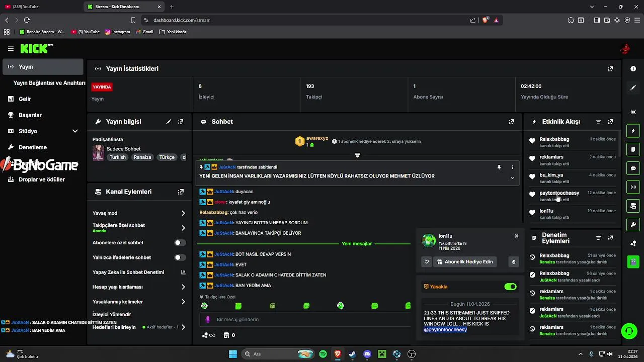Jump to Yeni mesajlar divider
The height and width of the screenshot is (362, 644).
point(357,244)
